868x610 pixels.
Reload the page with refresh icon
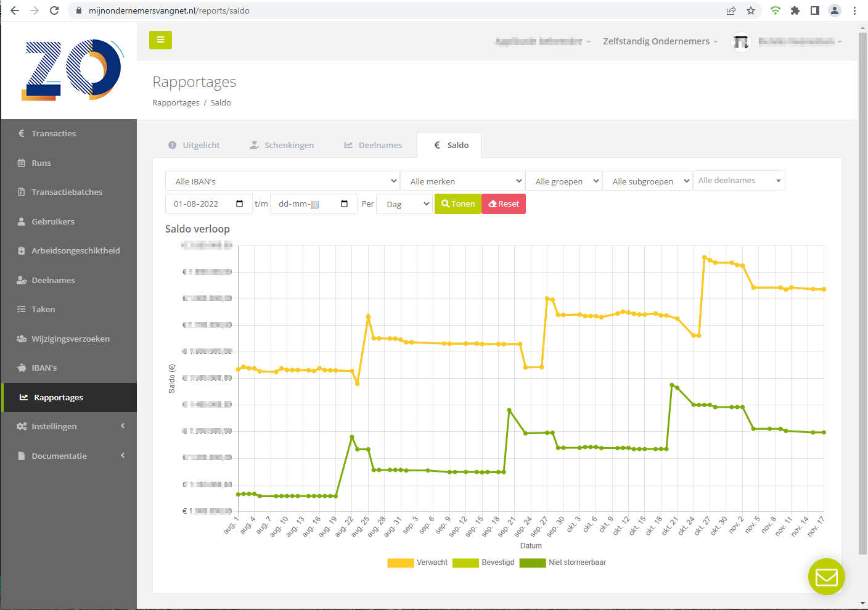pyautogui.click(x=54, y=10)
